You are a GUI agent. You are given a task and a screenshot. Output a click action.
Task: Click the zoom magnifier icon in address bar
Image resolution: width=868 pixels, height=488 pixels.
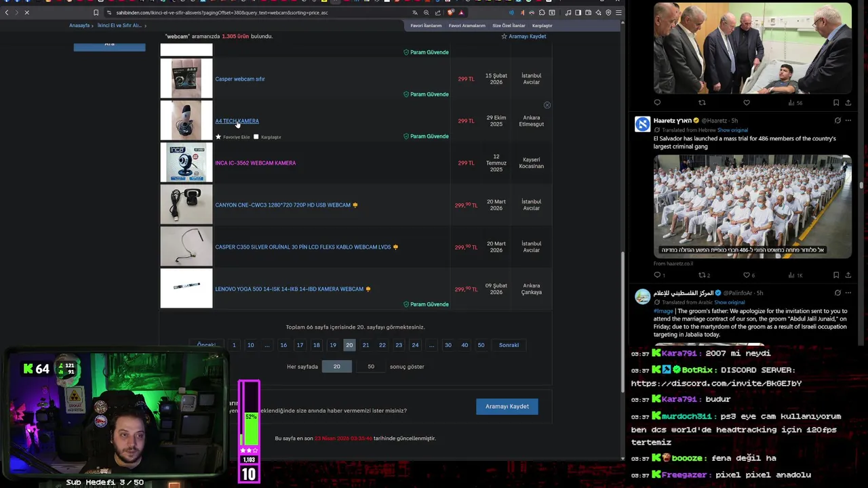[427, 12]
